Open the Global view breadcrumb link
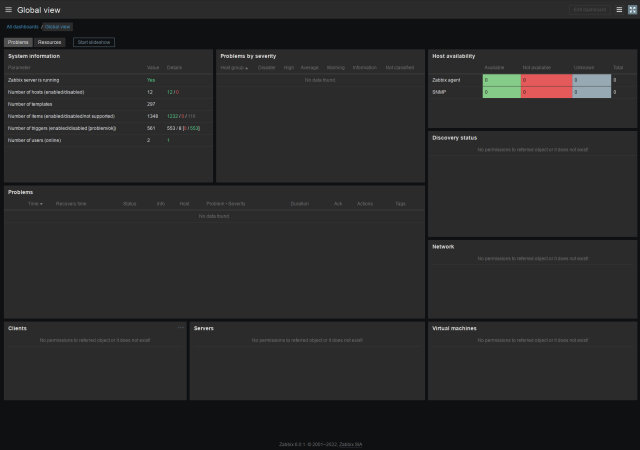 tap(58, 27)
